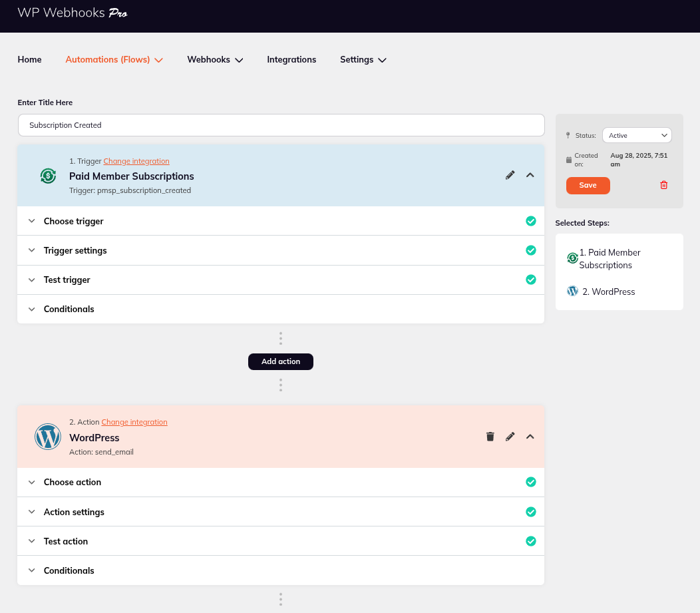Click the Add action button
The image size is (700, 613).
pos(280,361)
